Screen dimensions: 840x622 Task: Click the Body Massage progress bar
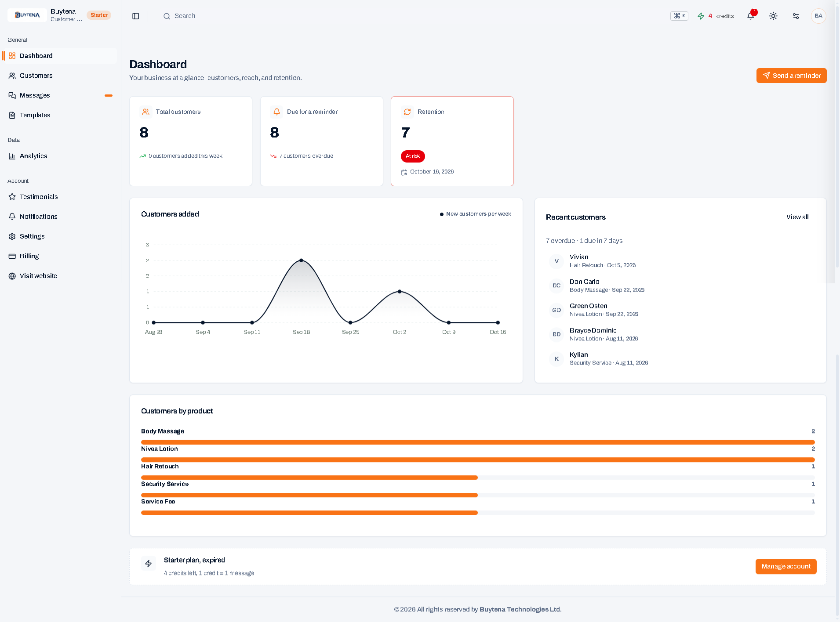tap(478, 442)
